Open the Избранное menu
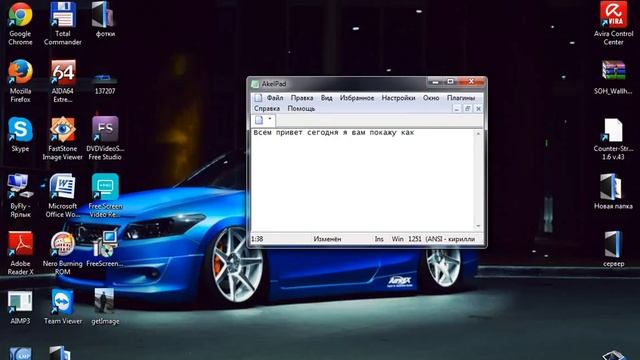Screen dimensions: 640x360 357,98
